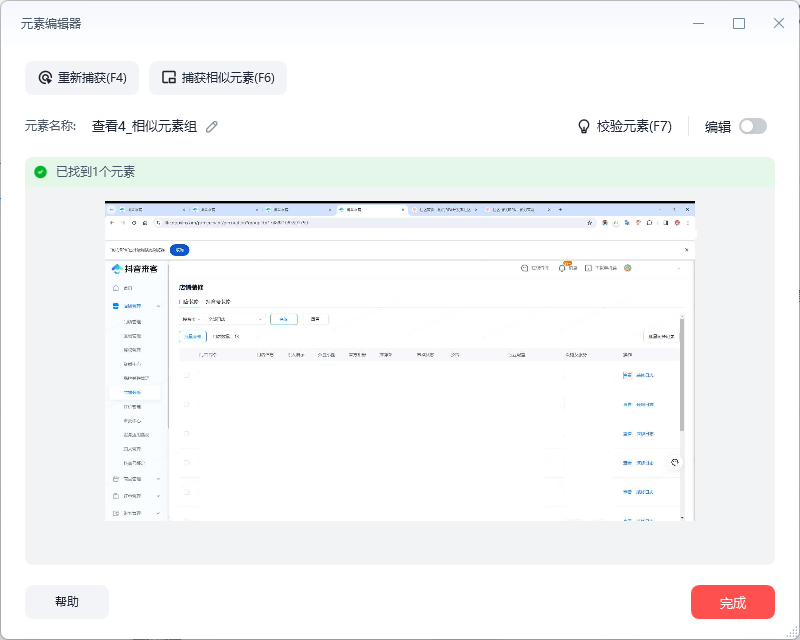Viewport: 800px width, 640px height.
Task: Click the element name 查看4_相似元素组
Action: [144, 126]
